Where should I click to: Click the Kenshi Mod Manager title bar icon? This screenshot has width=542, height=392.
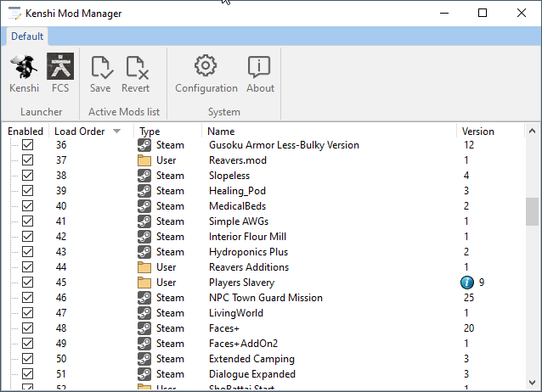14,13
